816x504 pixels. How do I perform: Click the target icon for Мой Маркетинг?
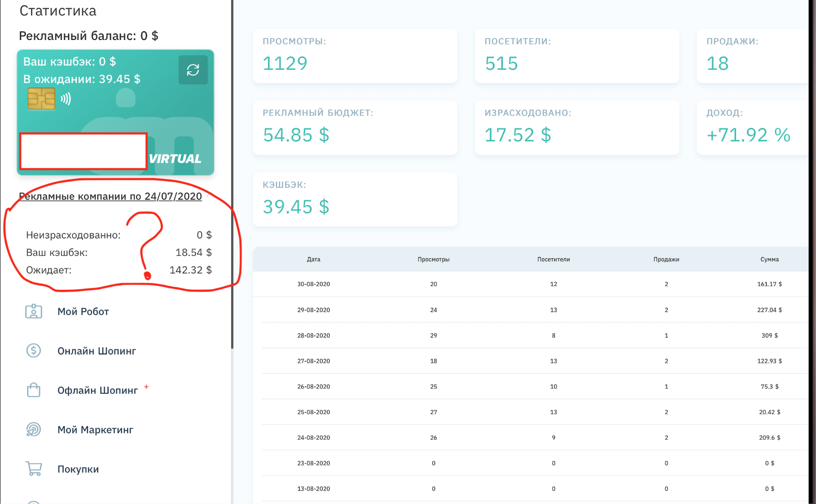(33, 429)
